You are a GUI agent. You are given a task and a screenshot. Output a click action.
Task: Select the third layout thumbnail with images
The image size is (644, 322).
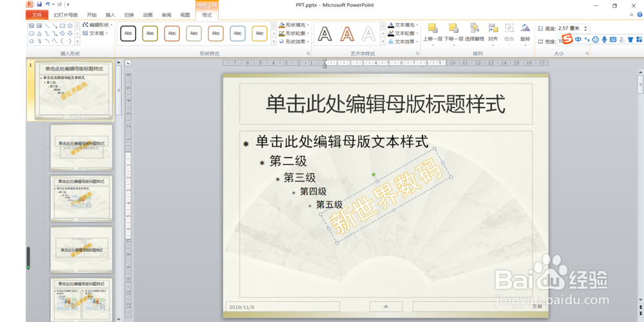click(81, 198)
